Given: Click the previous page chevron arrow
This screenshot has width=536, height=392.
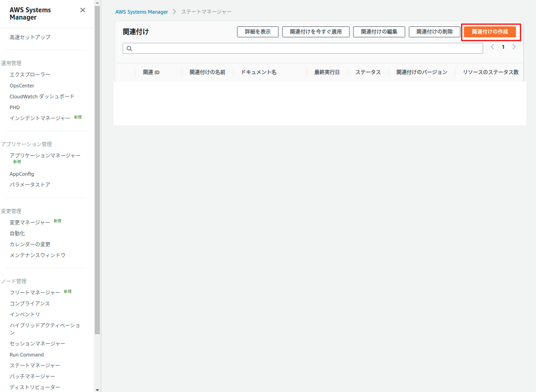Looking at the screenshot, I should coord(492,46).
